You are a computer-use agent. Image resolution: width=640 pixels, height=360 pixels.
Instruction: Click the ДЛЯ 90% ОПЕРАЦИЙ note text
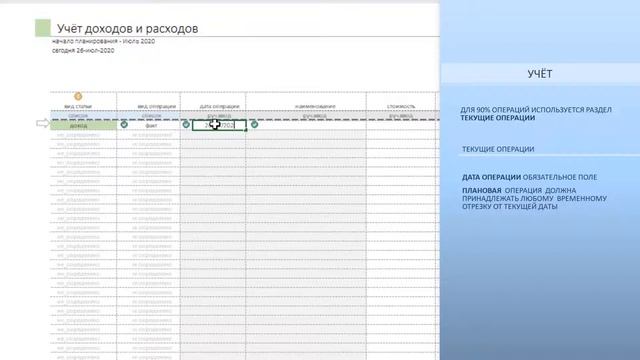(536, 114)
